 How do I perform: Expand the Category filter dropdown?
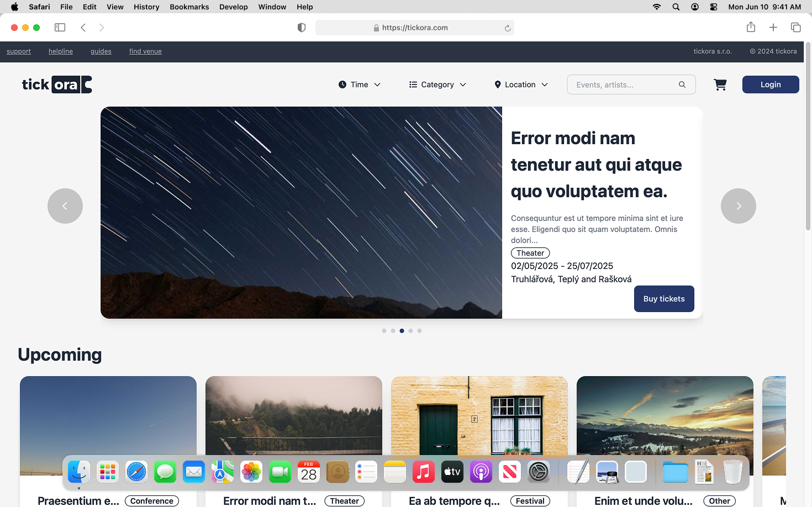coord(437,84)
